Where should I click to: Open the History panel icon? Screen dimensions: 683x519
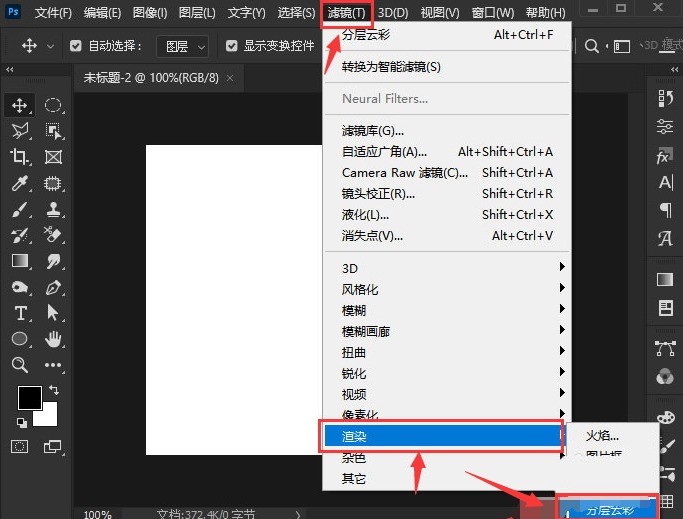(x=665, y=98)
